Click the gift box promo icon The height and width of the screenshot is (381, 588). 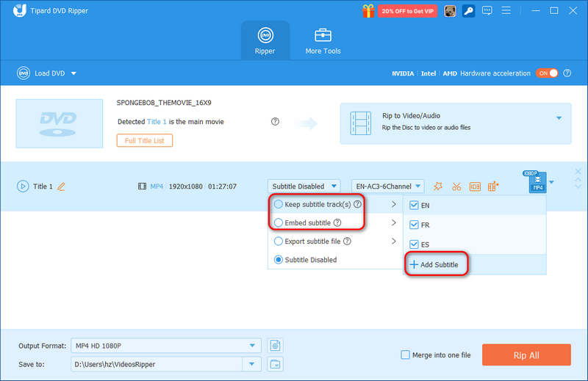(368, 11)
